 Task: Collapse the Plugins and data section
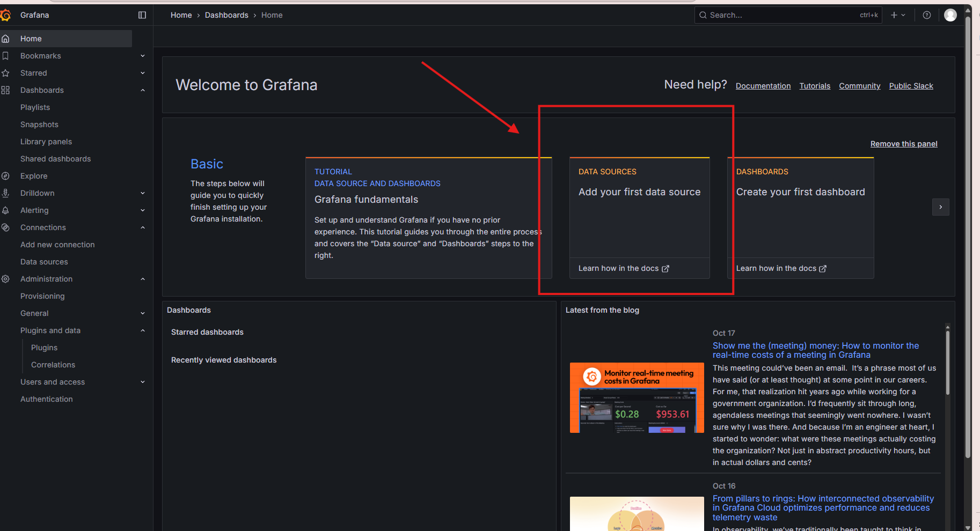(x=143, y=330)
